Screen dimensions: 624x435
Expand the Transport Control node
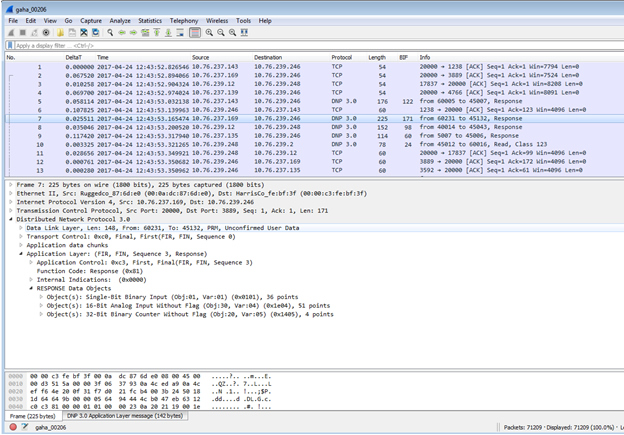coord(21,236)
